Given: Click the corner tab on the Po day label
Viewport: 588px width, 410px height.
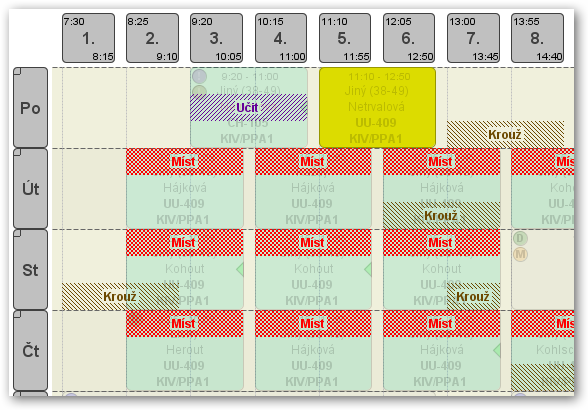Looking at the screenshot, I should 18,71.
